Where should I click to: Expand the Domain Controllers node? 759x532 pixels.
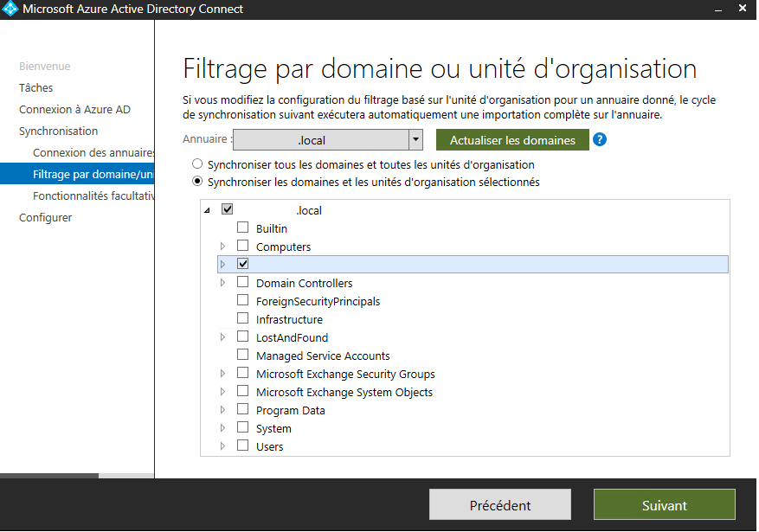click(222, 283)
